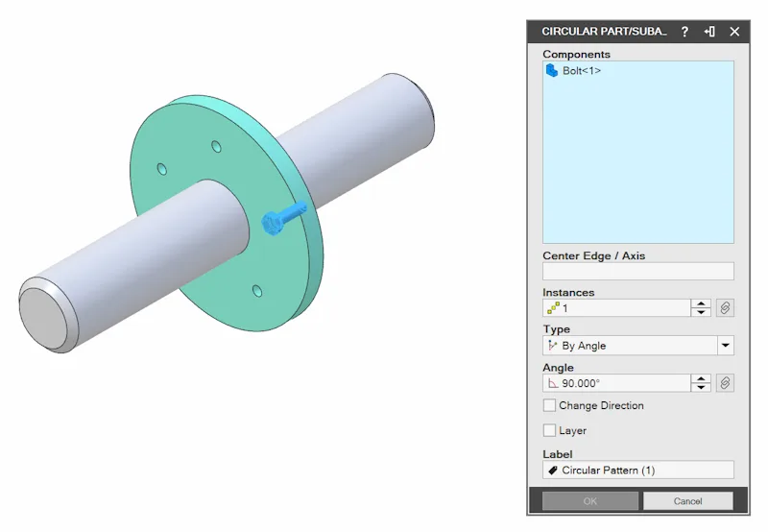Click the shaft's front end face
768x532 pixels.
(x=44, y=320)
